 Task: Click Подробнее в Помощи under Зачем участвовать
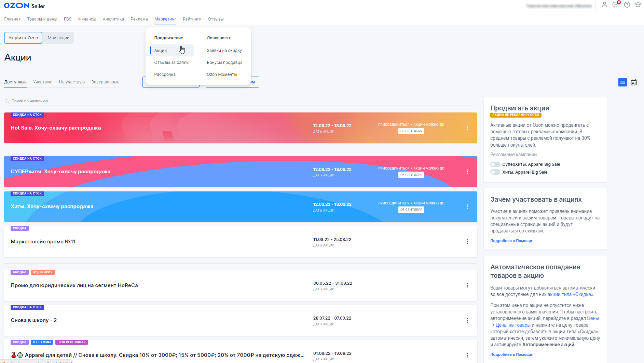pyautogui.click(x=511, y=241)
